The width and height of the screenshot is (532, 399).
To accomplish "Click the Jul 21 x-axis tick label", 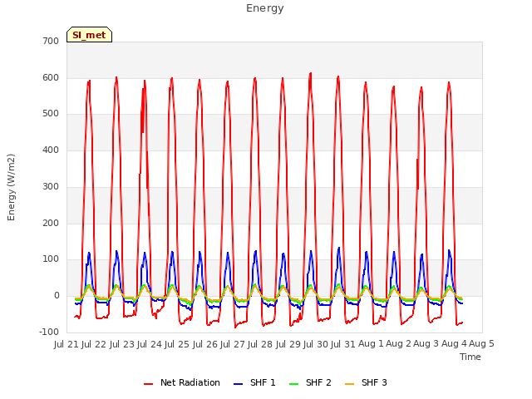I will click(66, 344).
